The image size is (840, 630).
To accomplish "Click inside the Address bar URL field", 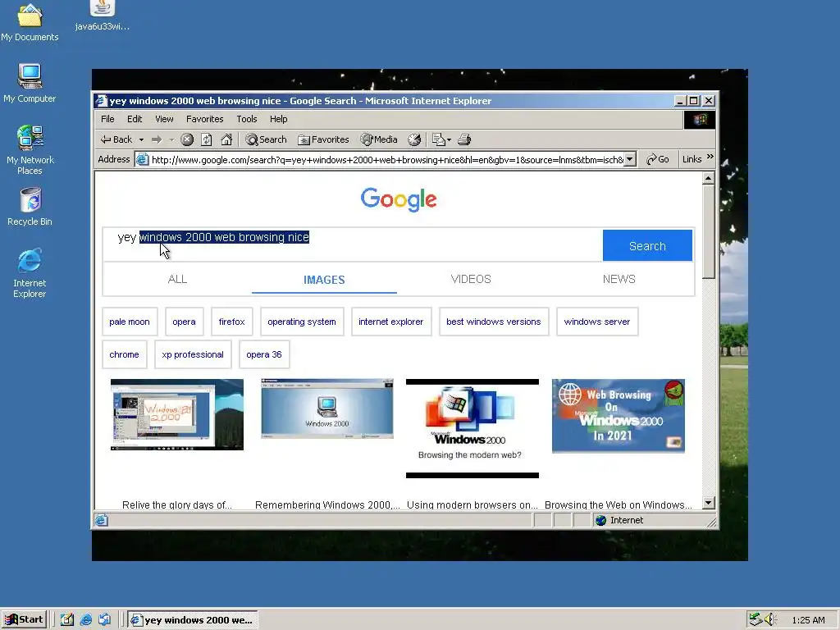I will pos(387,160).
